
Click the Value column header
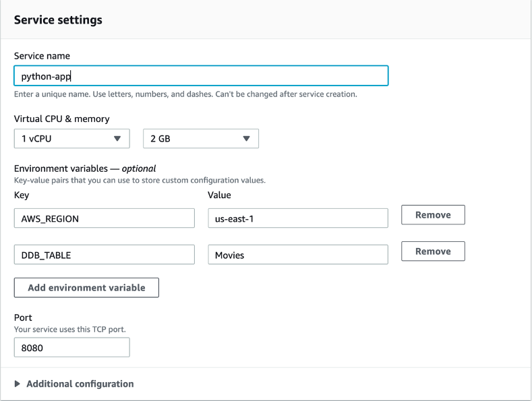[x=218, y=195]
